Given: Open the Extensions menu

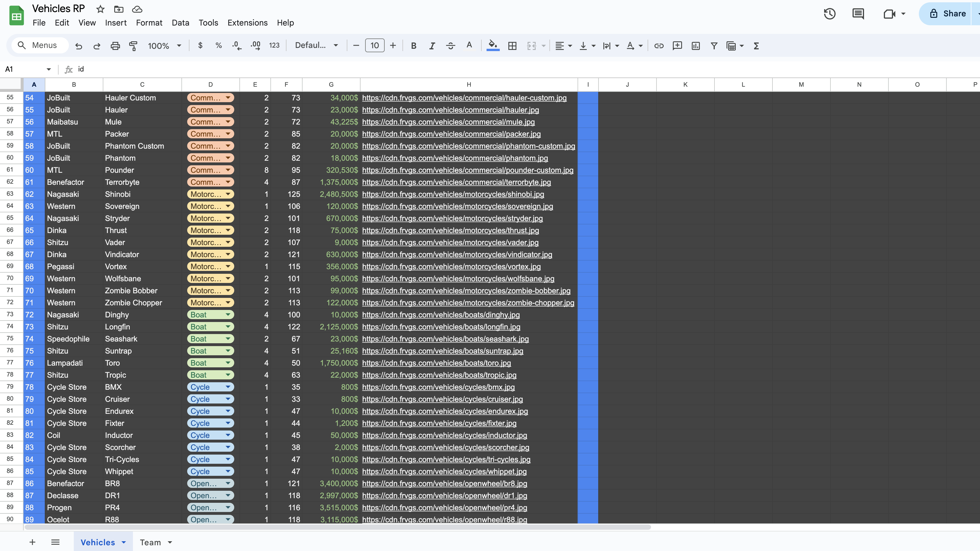Looking at the screenshot, I should click(x=247, y=23).
